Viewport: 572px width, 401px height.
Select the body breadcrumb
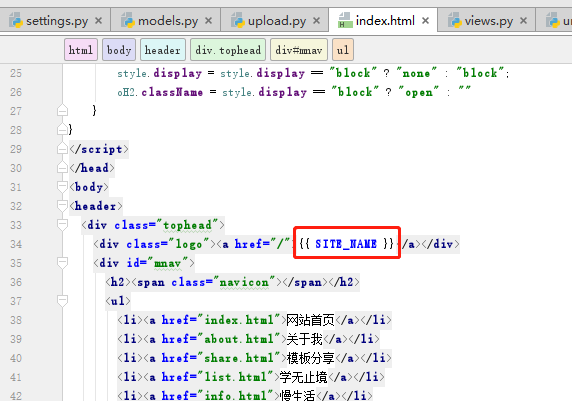click(119, 50)
